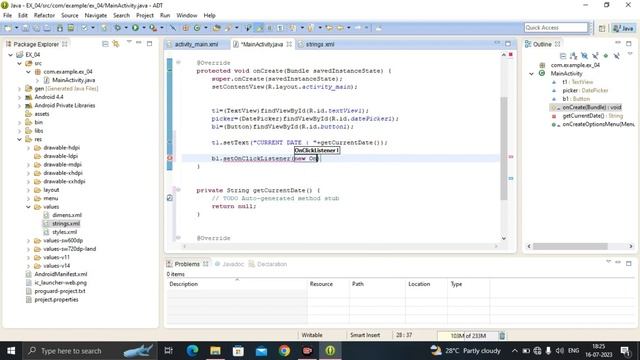
Task: Toggle Mark Occurrences toolbar button
Action: point(260,28)
